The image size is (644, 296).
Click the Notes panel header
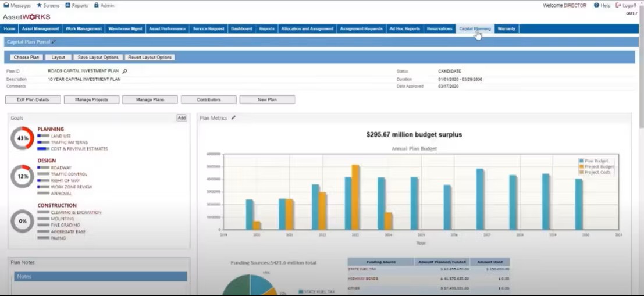[101, 276]
